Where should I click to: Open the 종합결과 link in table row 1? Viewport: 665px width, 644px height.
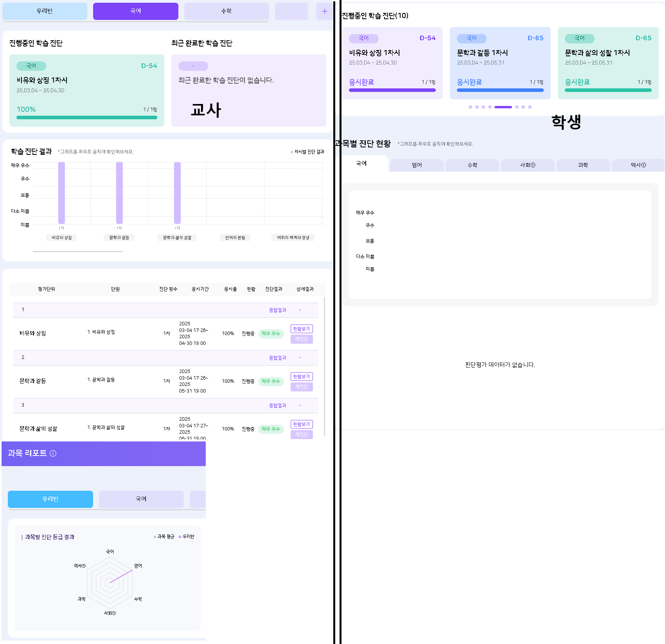pos(277,310)
